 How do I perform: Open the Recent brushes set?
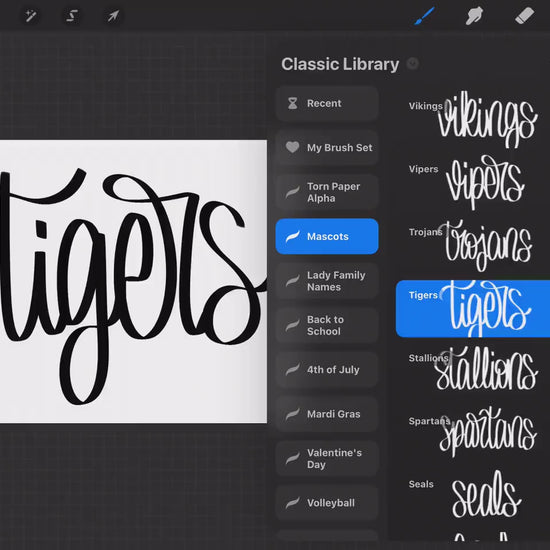327,103
